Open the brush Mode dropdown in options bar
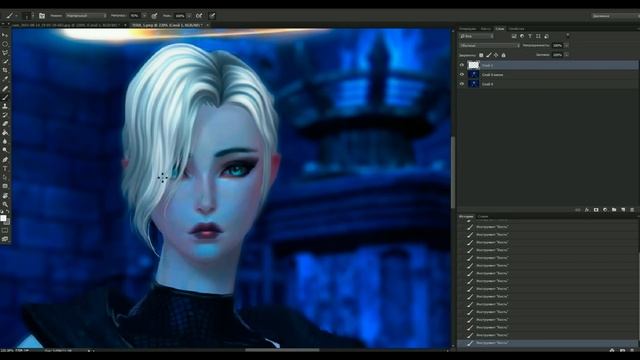The image size is (640, 360). click(86, 16)
